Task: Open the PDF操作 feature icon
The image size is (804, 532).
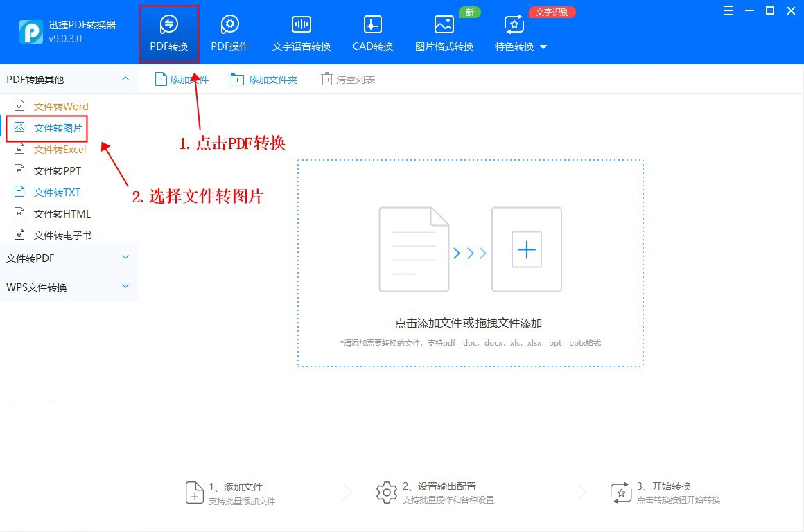Action: click(x=229, y=31)
